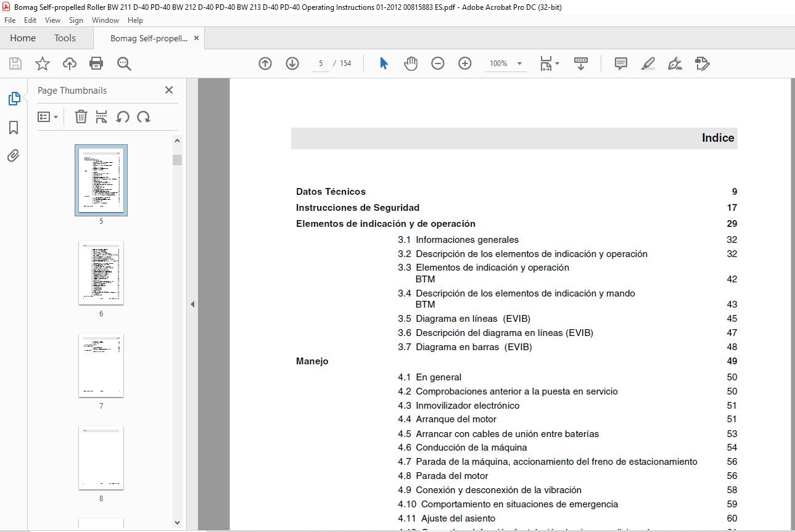
Task: Print the document with printer icon
Action: click(96, 63)
